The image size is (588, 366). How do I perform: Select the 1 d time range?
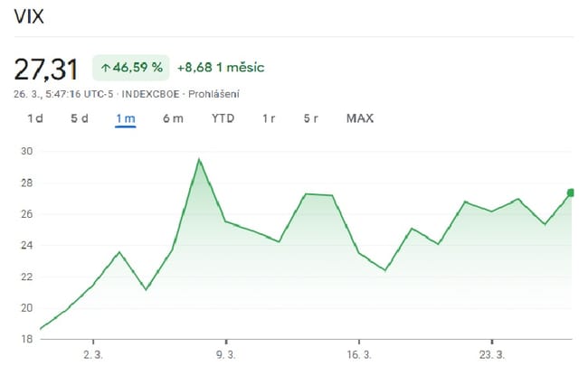pyautogui.click(x=35, y=118)
